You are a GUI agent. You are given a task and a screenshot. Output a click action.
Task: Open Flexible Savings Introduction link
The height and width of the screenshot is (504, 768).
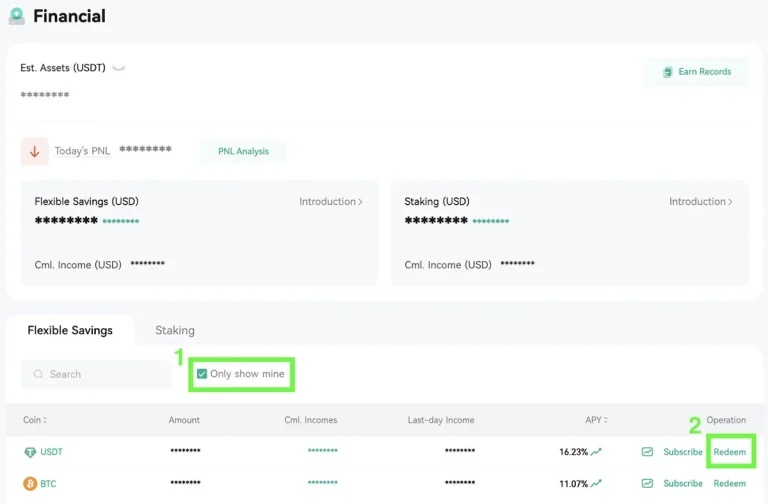331,202
